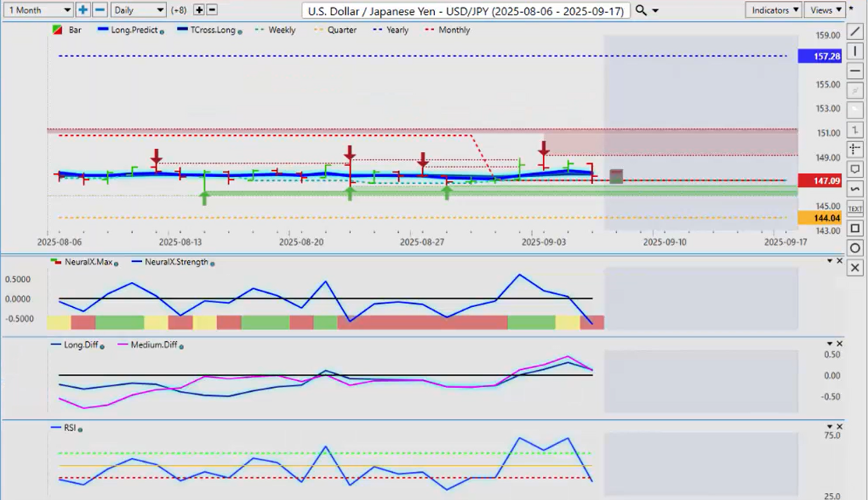The height and width of the screenshot is (500, 868).
Task: Select the horizontal line drawing tool
Action: (x=855, y=71)
